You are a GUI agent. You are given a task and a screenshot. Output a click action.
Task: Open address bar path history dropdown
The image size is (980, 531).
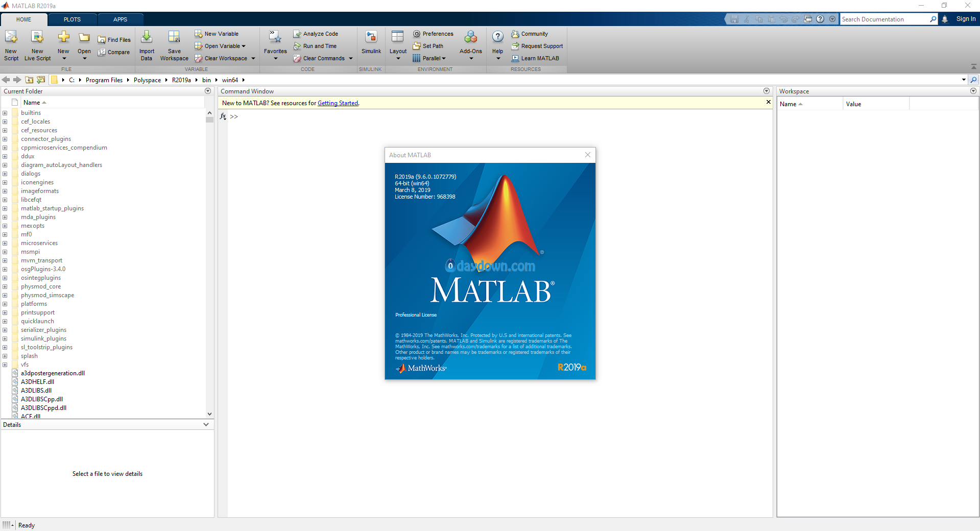coord(964,80)
